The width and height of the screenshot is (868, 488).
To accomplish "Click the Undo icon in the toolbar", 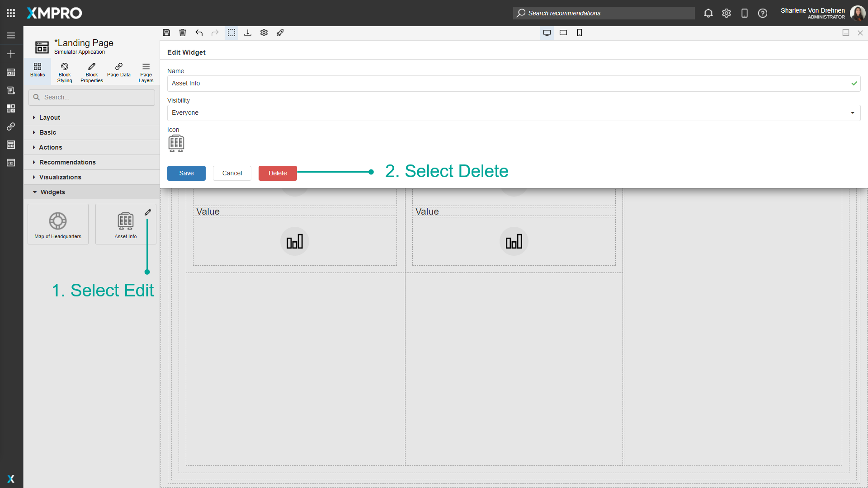I will [199, 33].
